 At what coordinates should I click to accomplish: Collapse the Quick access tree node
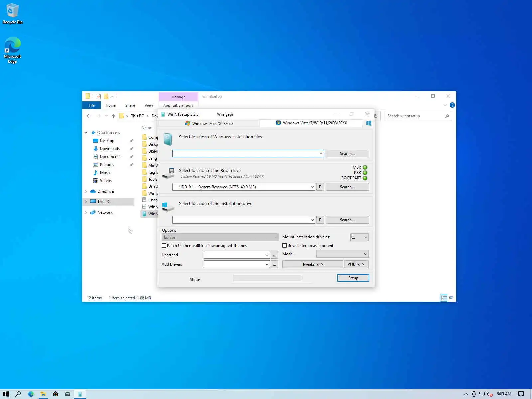point(86,133)
